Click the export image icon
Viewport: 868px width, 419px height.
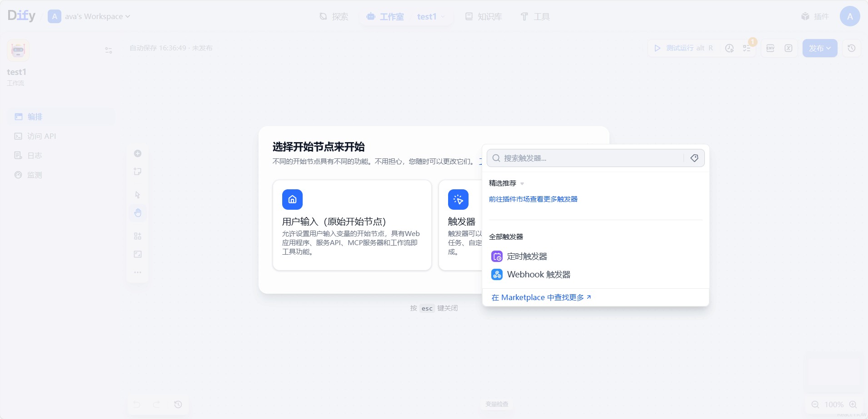click(138, 254)
